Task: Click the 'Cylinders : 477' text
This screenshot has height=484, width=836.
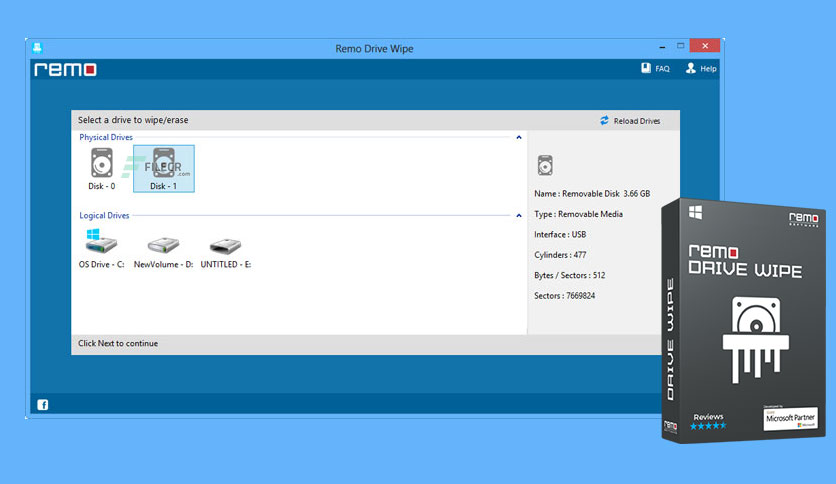Action: 560,255
